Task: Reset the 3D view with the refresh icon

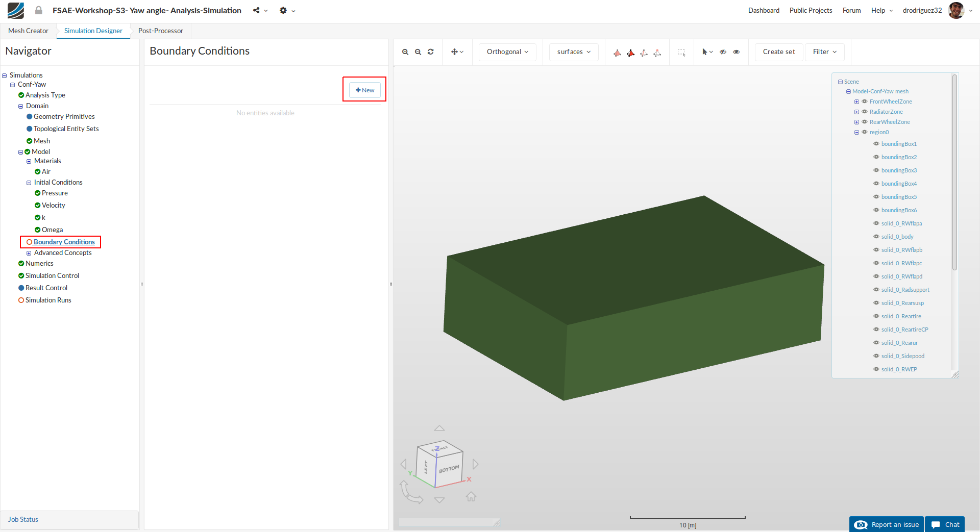Action: pos(431,52)
